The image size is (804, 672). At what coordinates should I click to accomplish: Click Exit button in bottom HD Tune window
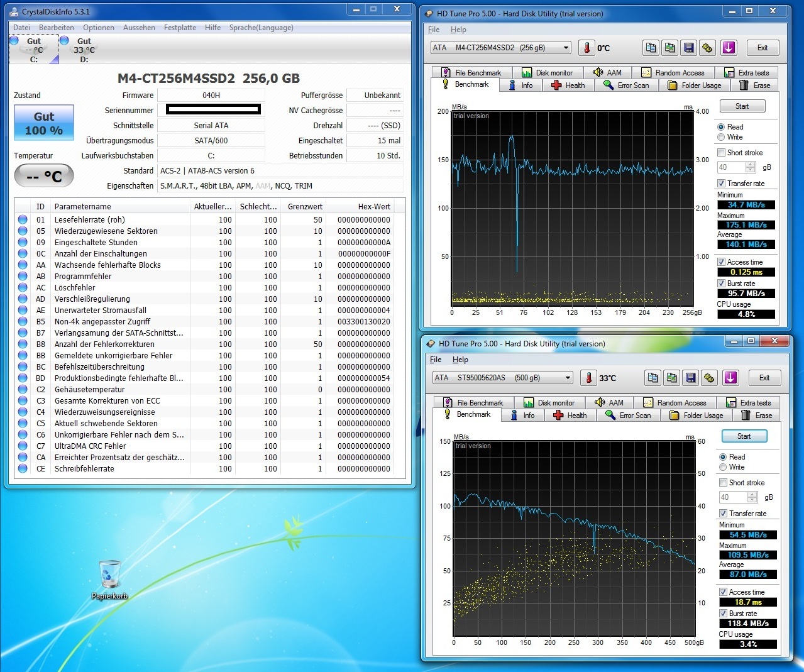click(x=764, y=378)
